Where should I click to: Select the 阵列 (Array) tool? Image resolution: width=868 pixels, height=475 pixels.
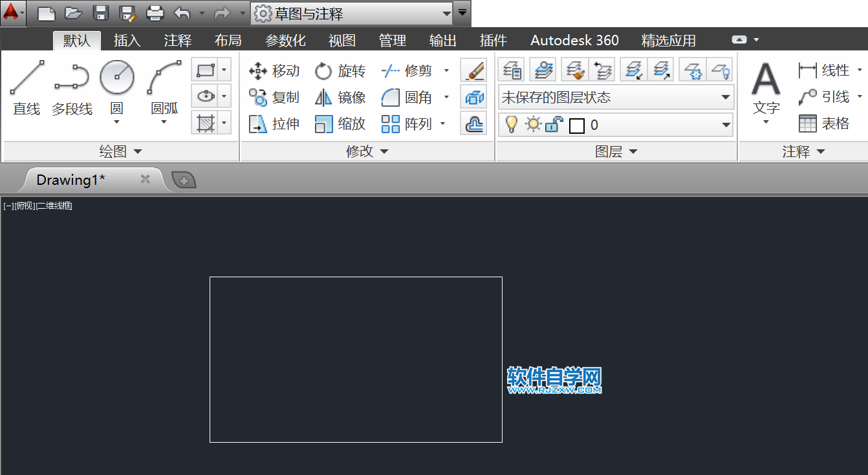(406, 123)
